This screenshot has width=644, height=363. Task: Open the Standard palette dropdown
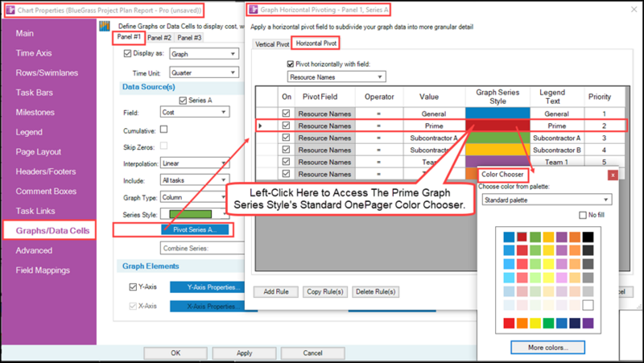point(547,200)
